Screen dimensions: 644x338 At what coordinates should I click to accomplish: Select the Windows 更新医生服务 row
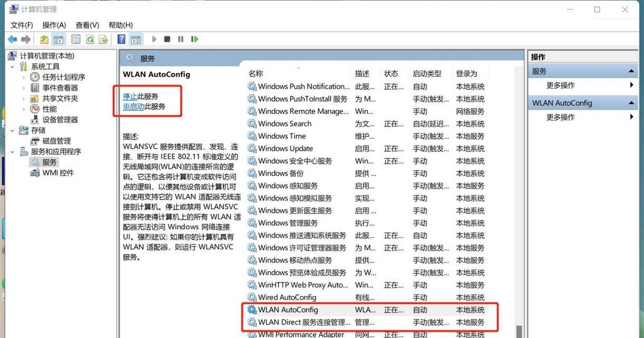[366, 211]
